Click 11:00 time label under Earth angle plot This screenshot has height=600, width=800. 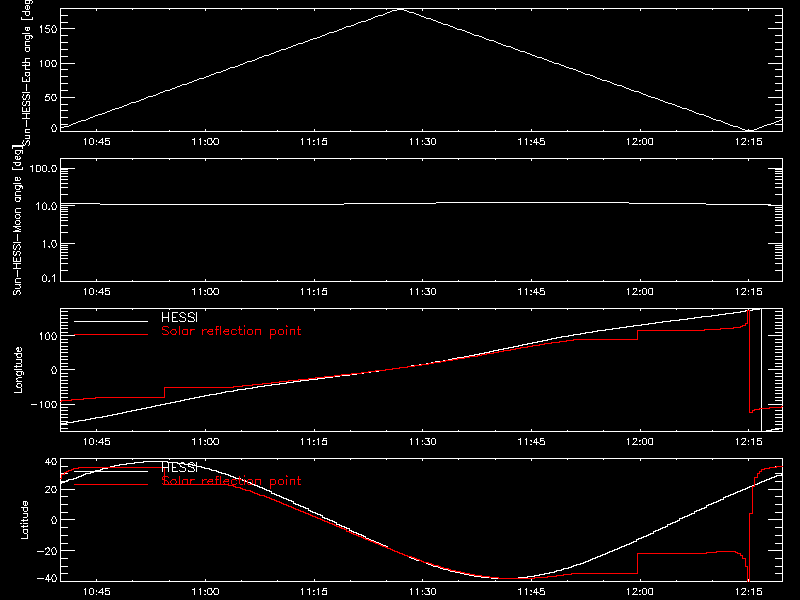tap(205, 141)
